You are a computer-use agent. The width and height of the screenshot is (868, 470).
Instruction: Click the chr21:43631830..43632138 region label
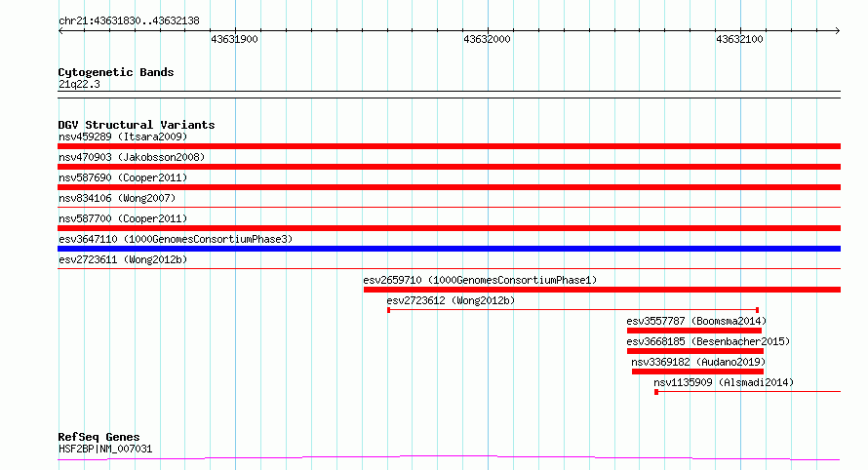129,21
